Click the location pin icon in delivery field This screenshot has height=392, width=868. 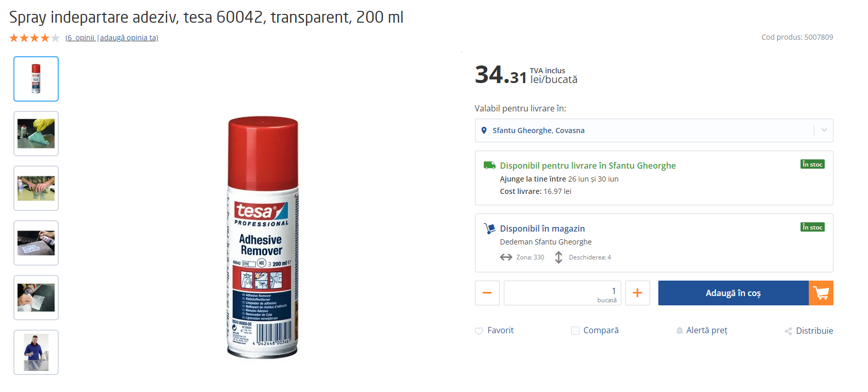point(484,130)
